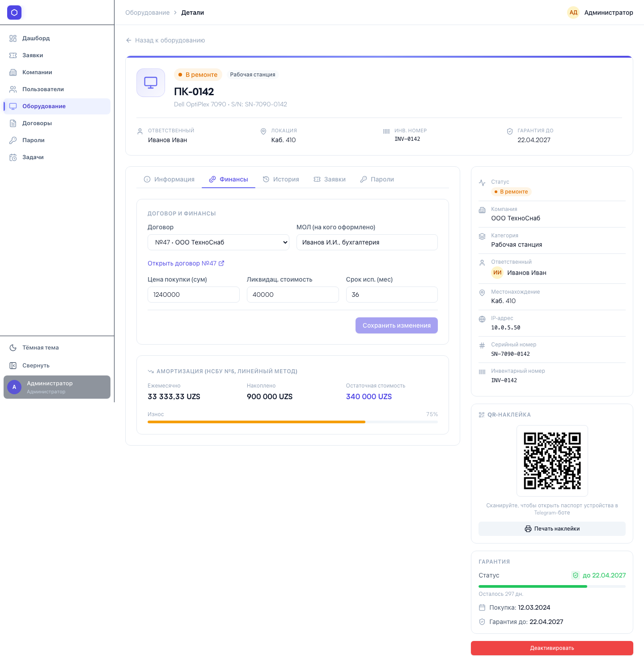Open Заявки in the sidebar
Image resolution: width=644 pixels, height=666 pixels.
pyautogui.click(x=57, y=55)
